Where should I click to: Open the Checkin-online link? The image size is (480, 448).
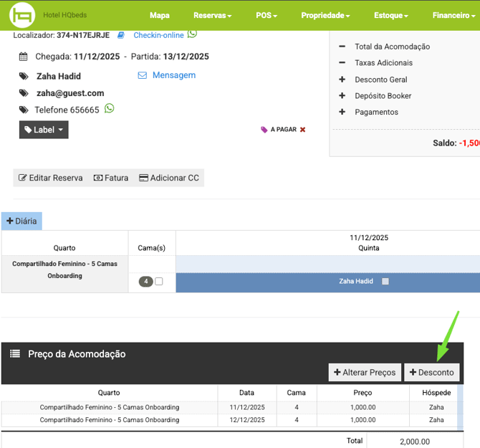158,35
